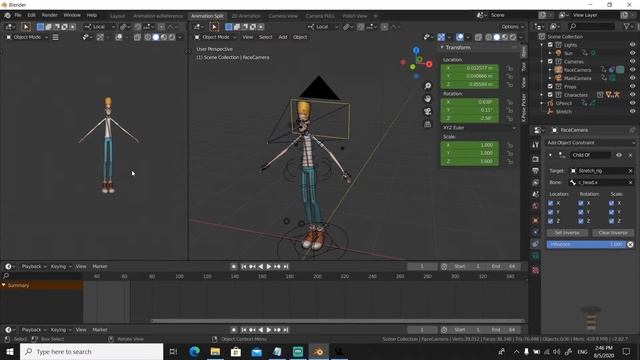Open the Add Object Constraint dropdown
This screenshot has width=640, height=360.
(x=591, y=143)
